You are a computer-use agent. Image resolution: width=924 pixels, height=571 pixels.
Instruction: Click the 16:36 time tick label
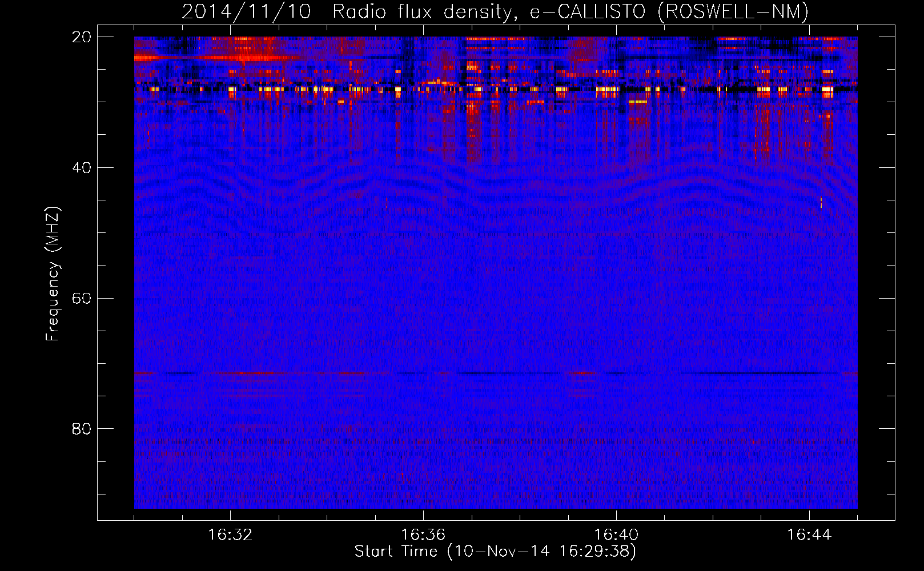(423, 535)
